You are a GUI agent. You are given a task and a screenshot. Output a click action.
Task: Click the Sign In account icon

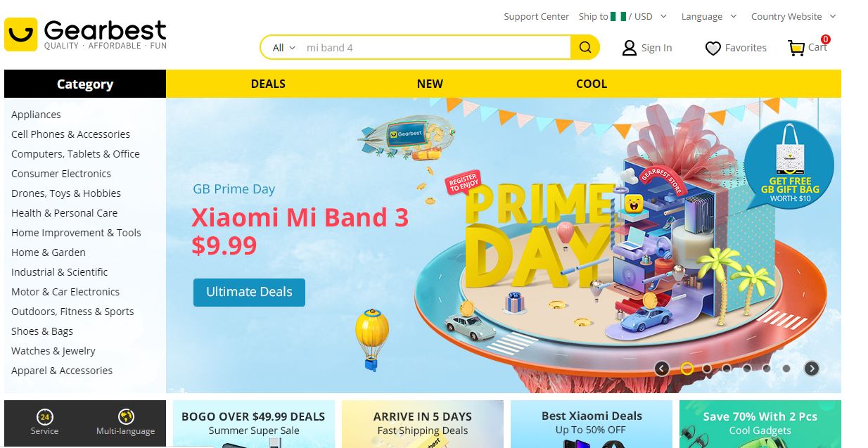628,47
